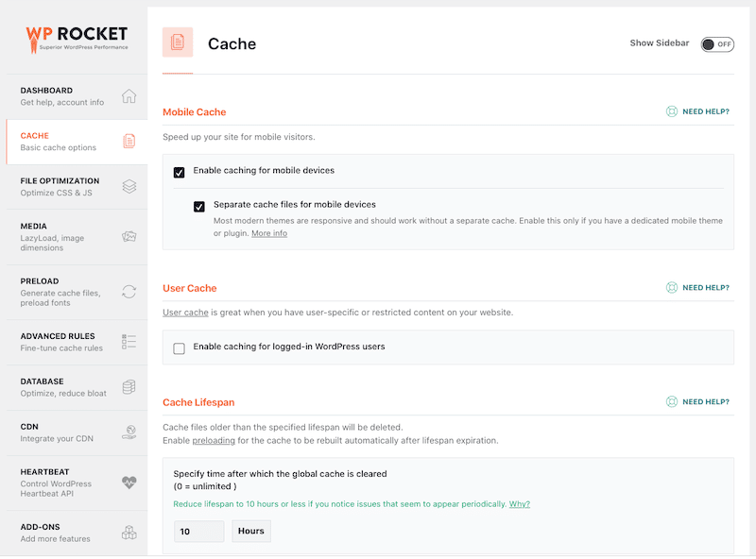This screenshot has height=559, width=756.
Task: Click Need Help link for User Cache
Action: [x=705, y=288]
